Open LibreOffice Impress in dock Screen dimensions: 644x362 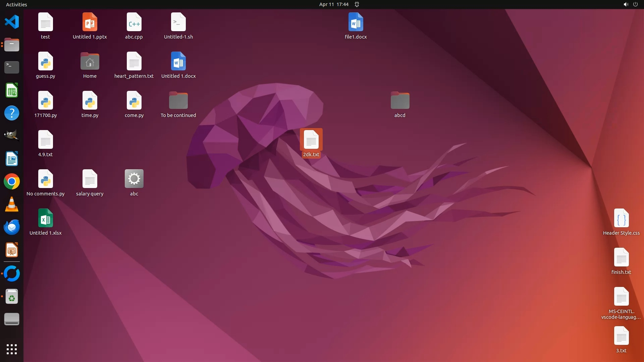[12, 250]
